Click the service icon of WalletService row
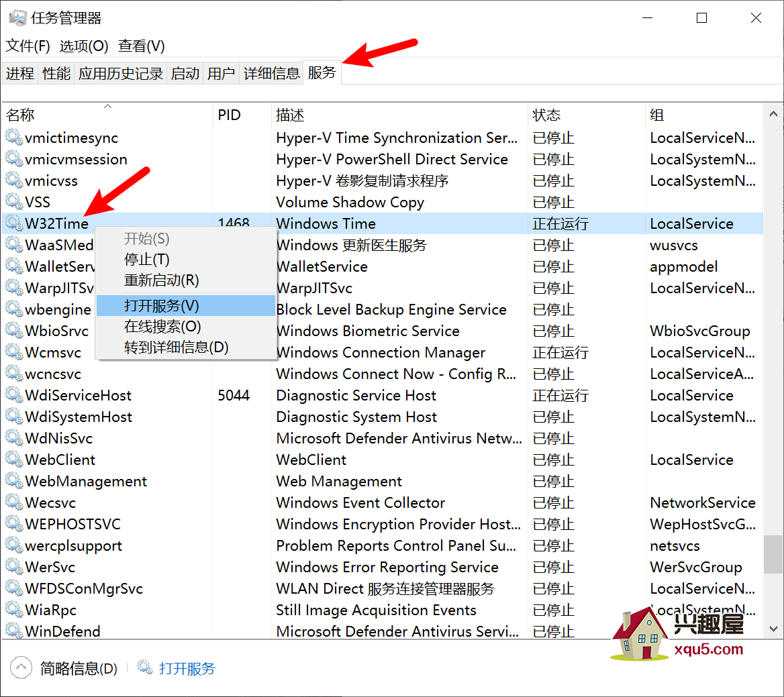This screenshot has width=784, height=697. [14, 266]
